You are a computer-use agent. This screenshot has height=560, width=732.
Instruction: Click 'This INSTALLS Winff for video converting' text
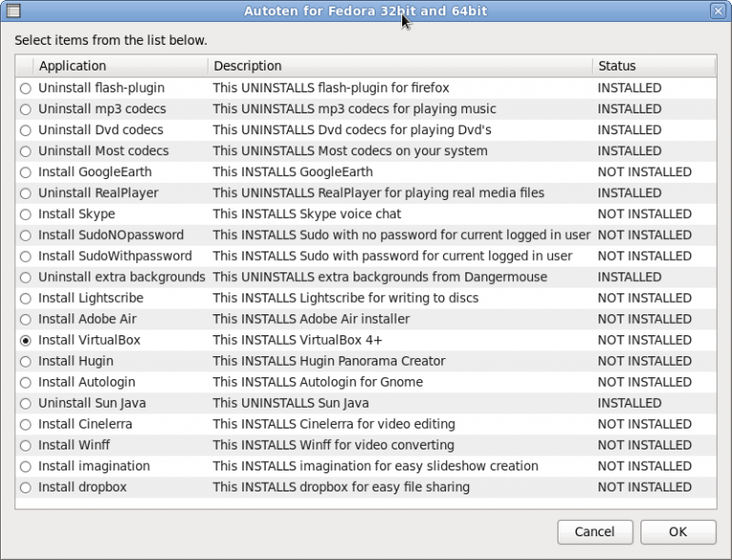[334, 445]
